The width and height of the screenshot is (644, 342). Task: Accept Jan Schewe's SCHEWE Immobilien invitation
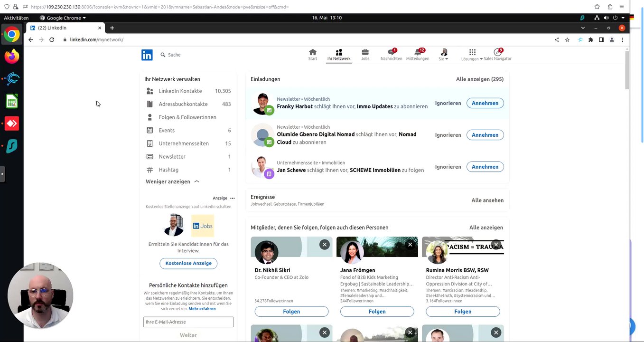pyautogui.click(x=485, y=167)
